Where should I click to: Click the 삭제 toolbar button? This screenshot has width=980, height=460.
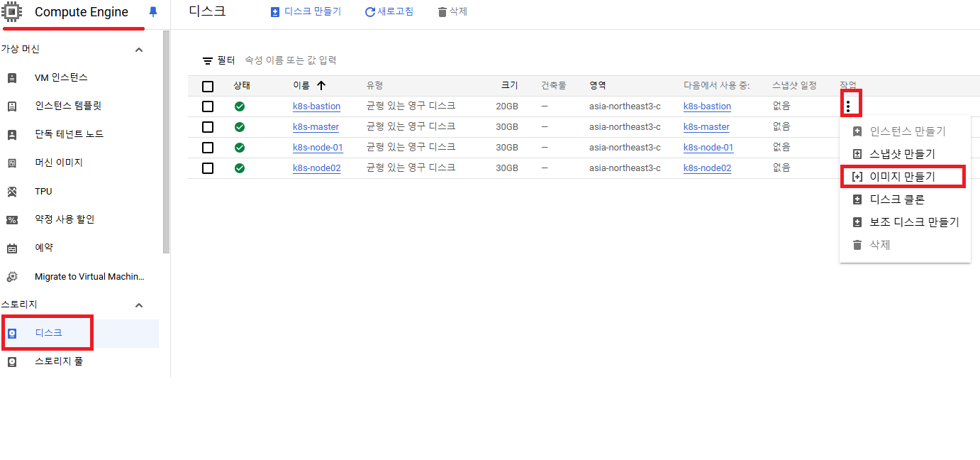tap(452, 12)
